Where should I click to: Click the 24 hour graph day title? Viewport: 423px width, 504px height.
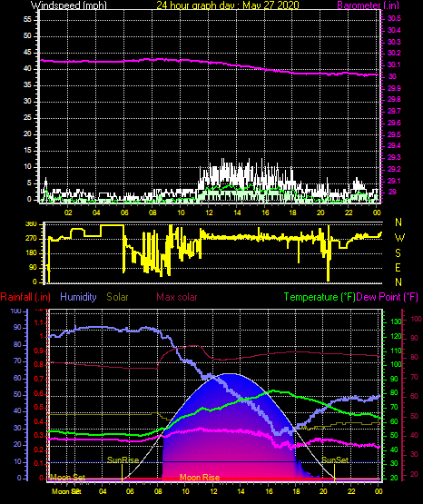tap(228, 5)
